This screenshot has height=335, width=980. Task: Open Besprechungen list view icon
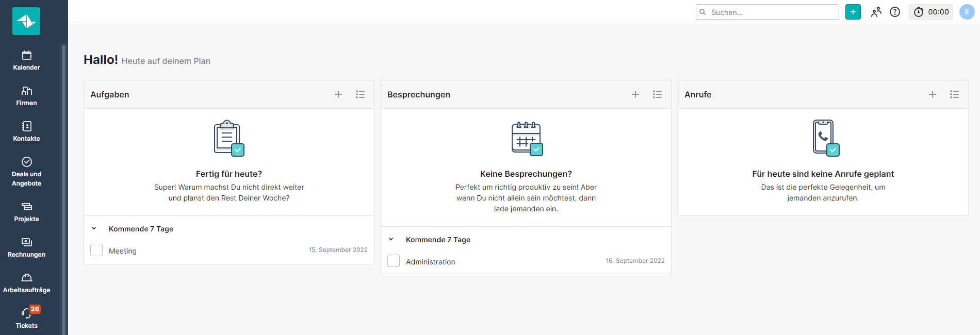pyautogui.click(x=657, y=94)
